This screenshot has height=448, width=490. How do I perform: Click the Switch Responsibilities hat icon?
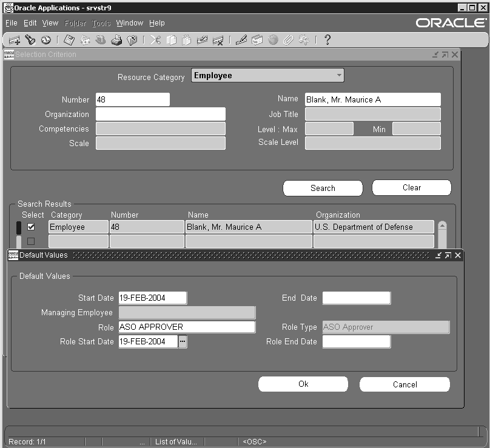click(x=101, y=40)
